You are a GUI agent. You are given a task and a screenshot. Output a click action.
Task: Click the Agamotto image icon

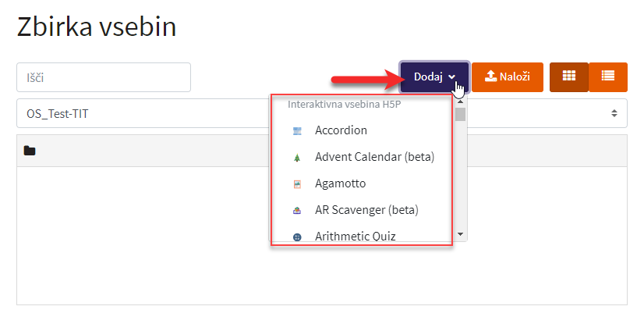coord(297,184)
